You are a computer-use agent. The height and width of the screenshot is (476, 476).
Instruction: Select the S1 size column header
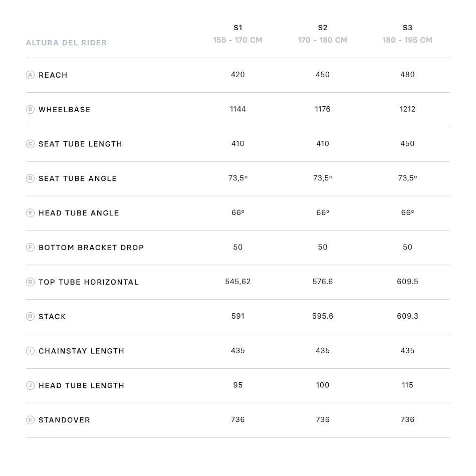click(237, 28)
